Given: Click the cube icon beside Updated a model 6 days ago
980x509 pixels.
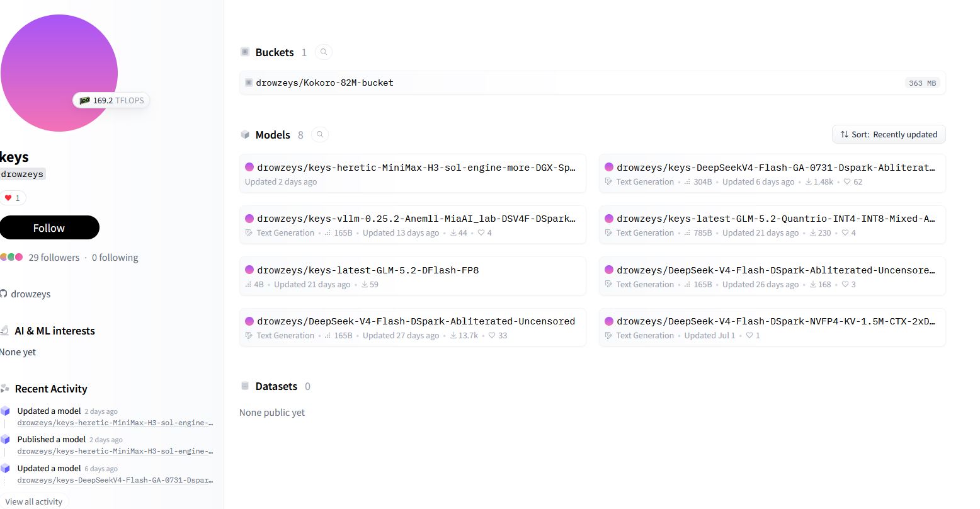Looking at the screenshot, I should 5,468.
